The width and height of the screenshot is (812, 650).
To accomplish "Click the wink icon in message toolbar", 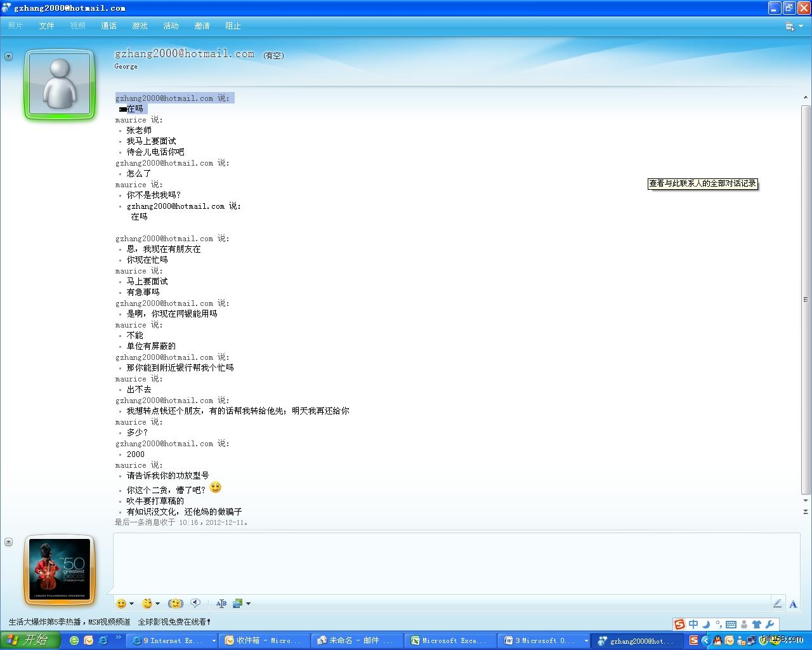I will (147, 603).
